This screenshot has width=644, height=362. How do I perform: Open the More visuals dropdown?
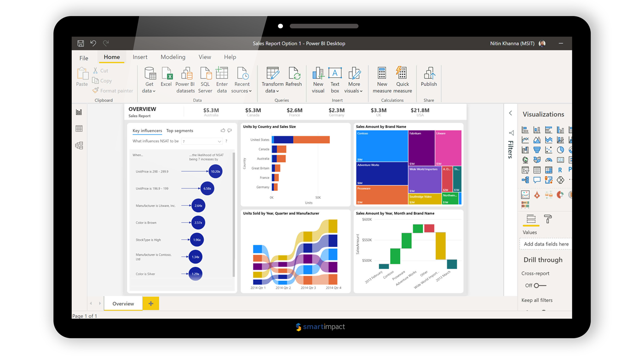click(354, 80)
